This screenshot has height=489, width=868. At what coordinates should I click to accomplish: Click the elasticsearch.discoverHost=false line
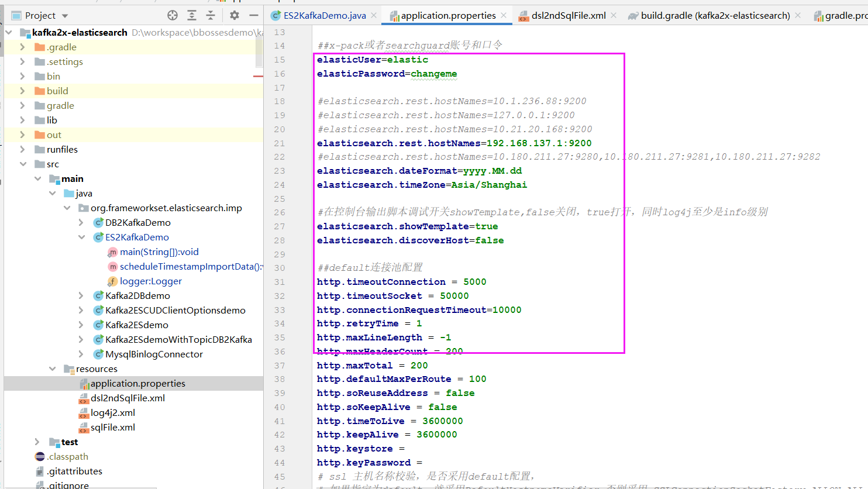(410, 240)
